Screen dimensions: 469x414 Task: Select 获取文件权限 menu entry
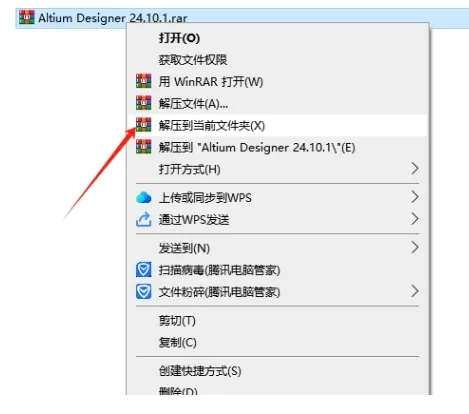[x=193, y=60]
